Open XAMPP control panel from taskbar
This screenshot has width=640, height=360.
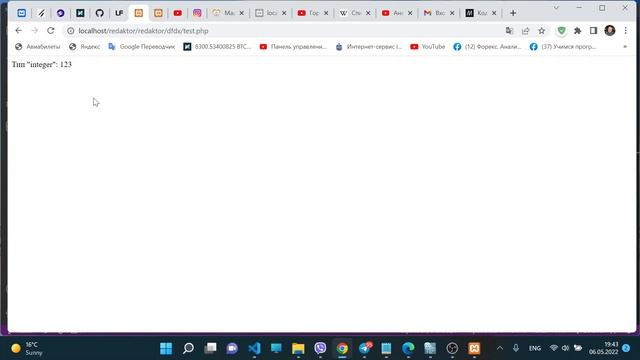(474, 348)
